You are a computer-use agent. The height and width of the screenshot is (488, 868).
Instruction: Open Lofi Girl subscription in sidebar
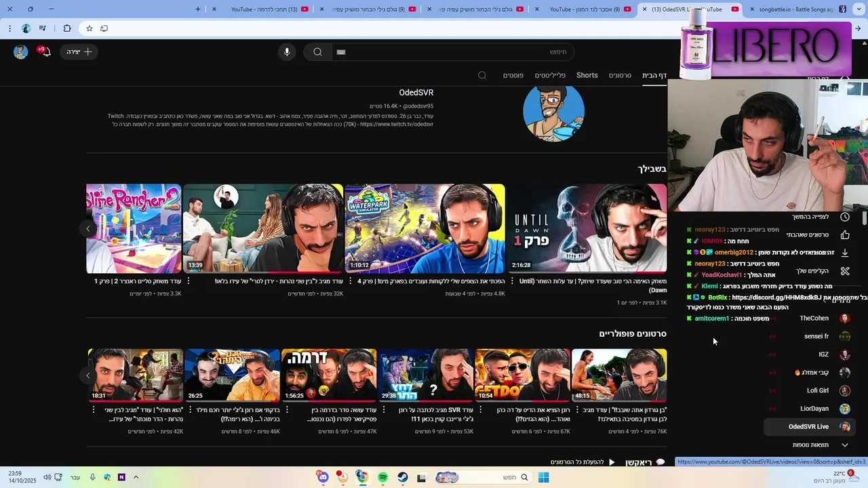click(809, 390)
